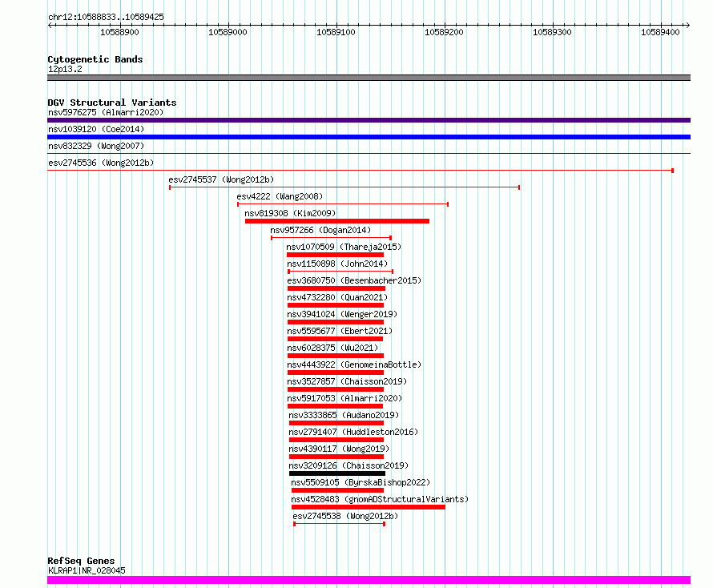The height and width of the screenshot is (588, 713).
Task: Click ruler position 10589300
Action: [x=553, y=32]
